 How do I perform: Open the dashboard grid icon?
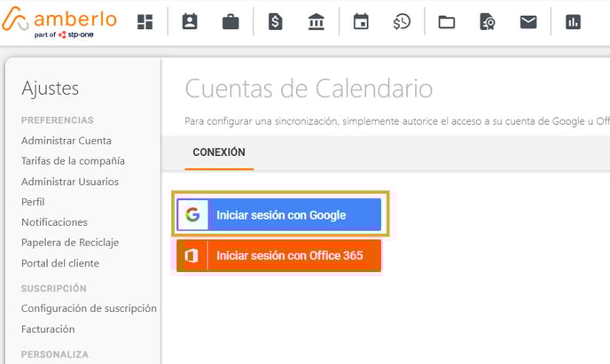click(145, 22)
